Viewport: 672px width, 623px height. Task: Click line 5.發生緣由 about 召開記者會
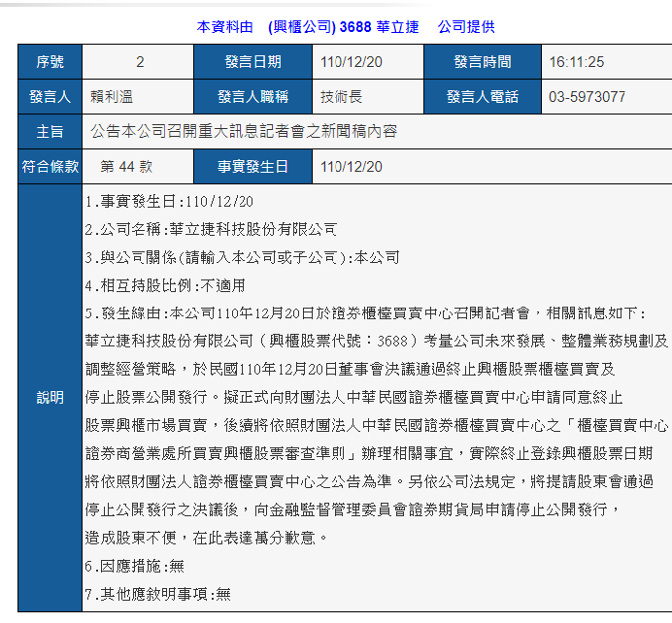[365, 313]
